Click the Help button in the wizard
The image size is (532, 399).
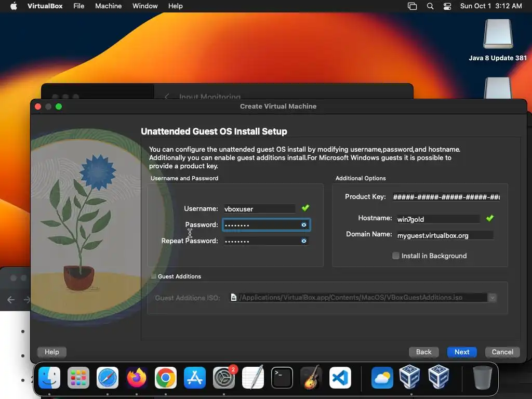pos(51,352)
